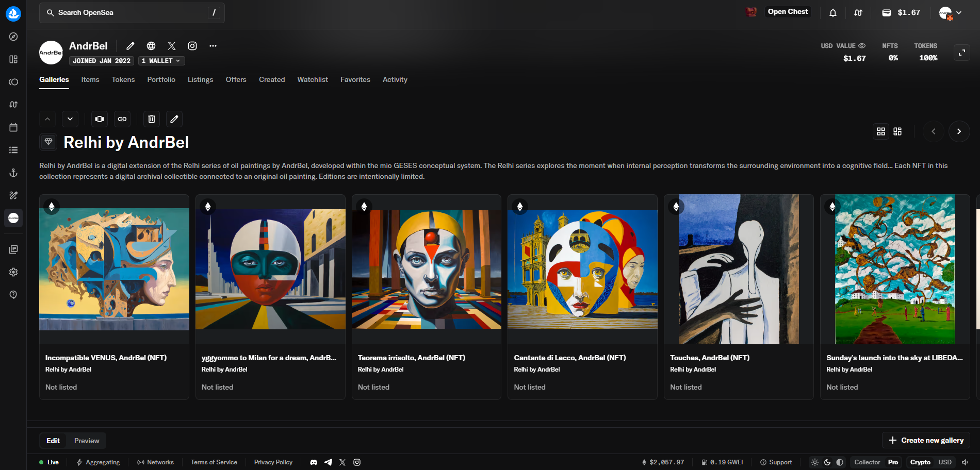Switch to Preview mode
This screenshot has width=980, height=470.
(87, 441)
